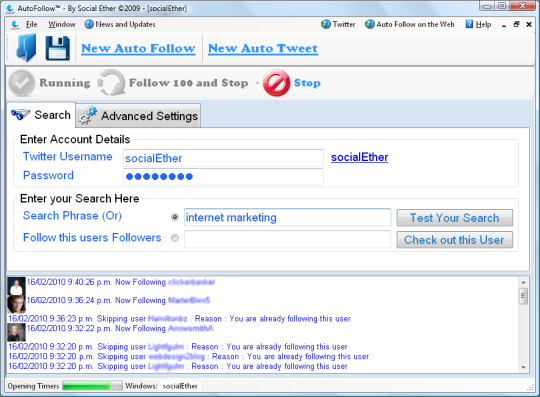The image size is (540, 397).
Task: Click the log scrollbar up arrow
Action: click(523, 282)
